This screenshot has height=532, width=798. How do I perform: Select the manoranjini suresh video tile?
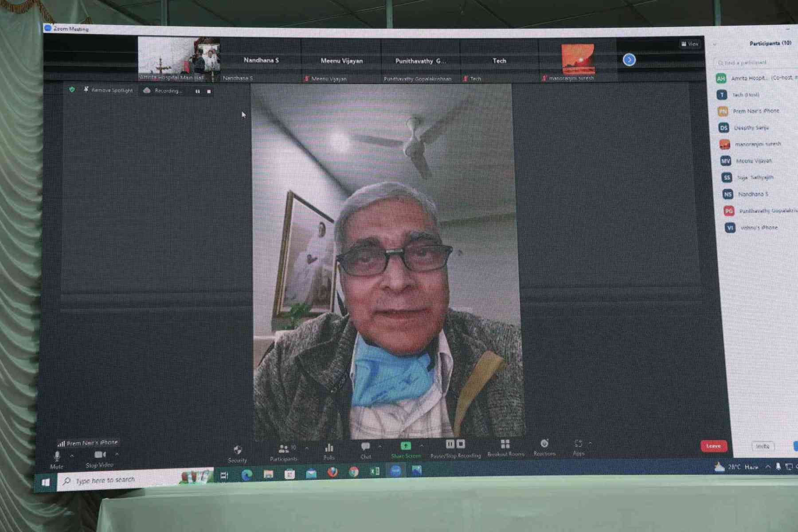pyautogui.click(x=578, y=61)
